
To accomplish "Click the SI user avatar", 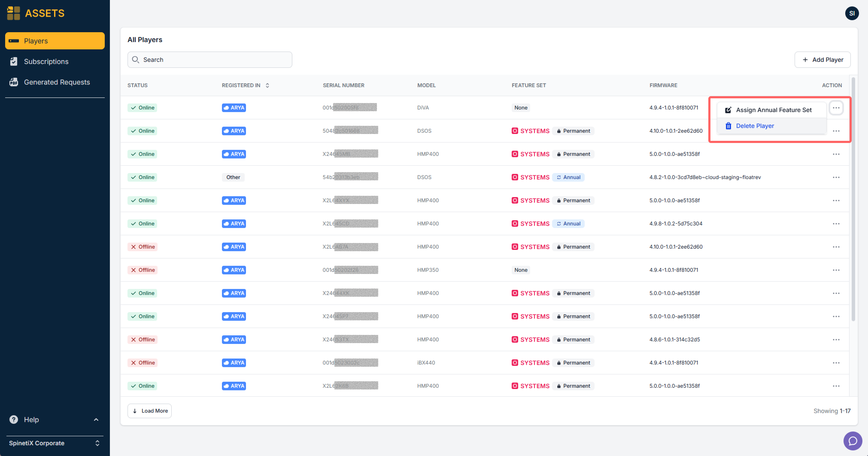I will (851, 13).
